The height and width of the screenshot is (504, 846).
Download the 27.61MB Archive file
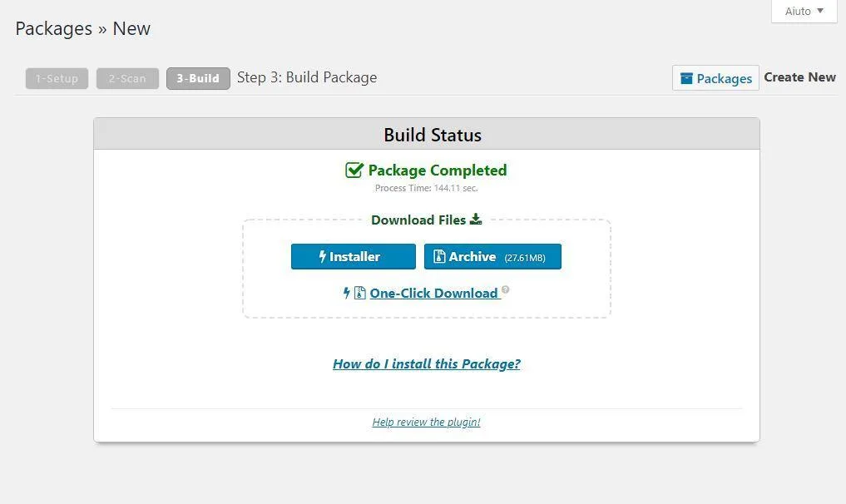(492, 256)
